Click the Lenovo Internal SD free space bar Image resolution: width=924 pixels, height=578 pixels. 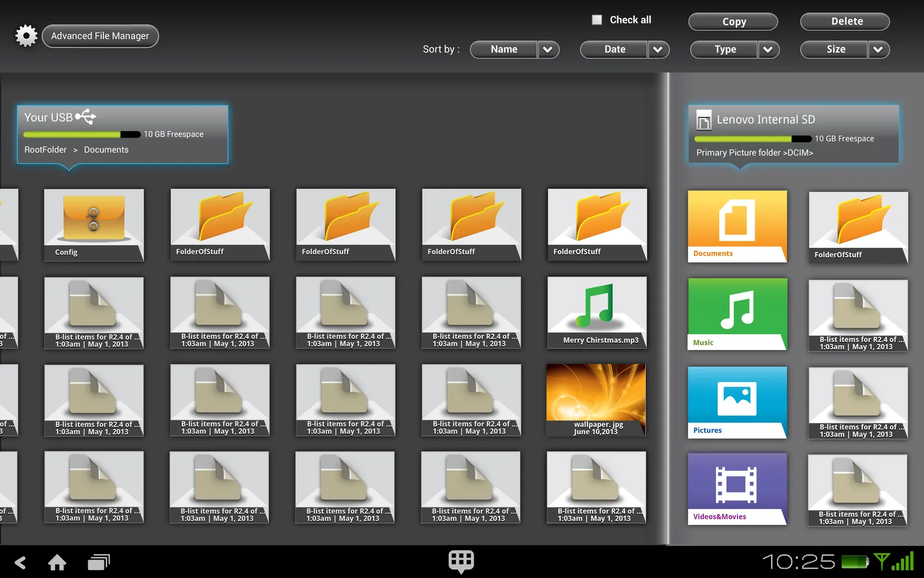click(753, 139)
